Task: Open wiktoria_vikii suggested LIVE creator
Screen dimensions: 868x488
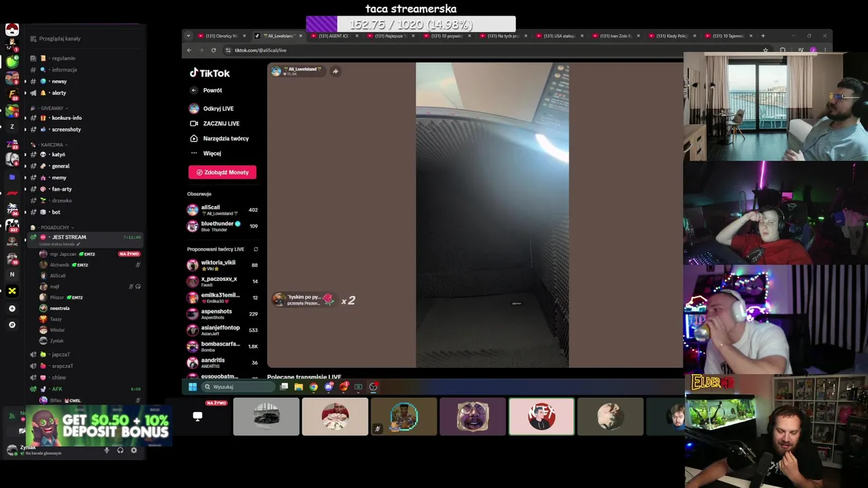Action: click(222, 265)
